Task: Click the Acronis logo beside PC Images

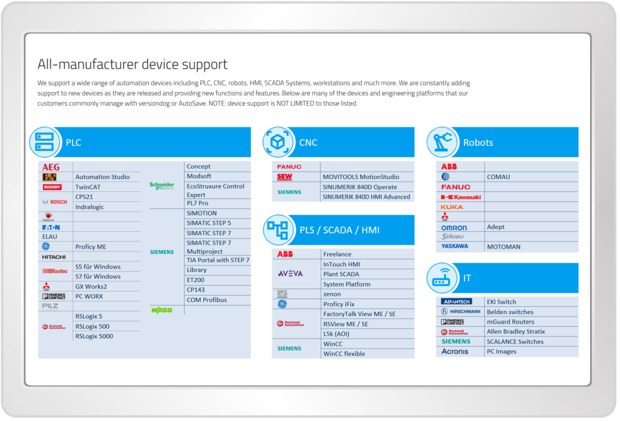Action: click(x=455, y=351)
